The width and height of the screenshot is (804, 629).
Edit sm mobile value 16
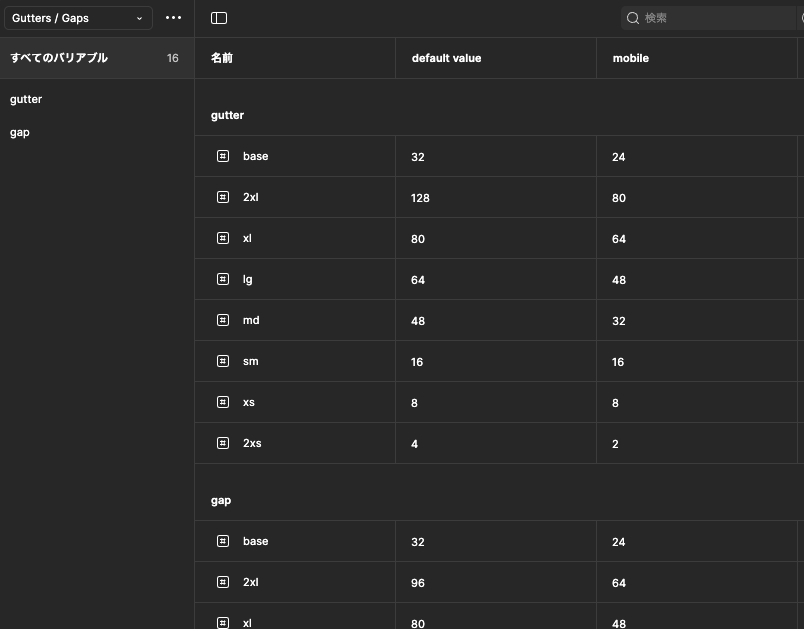pyautogui.click(x=618, y=362)
